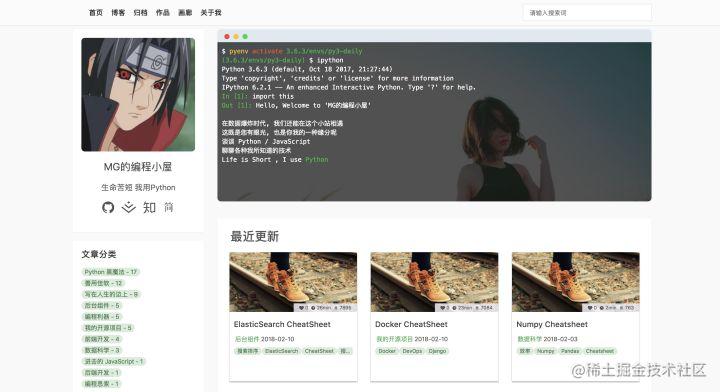Open the Juejin icon next to GitHub

[x=129, y=207]
